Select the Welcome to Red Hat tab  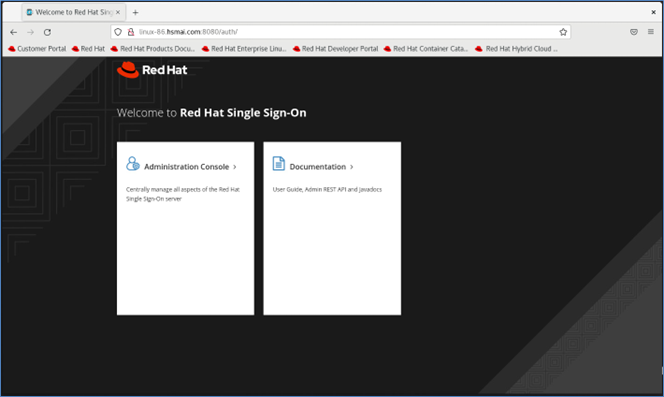[70, 12]
